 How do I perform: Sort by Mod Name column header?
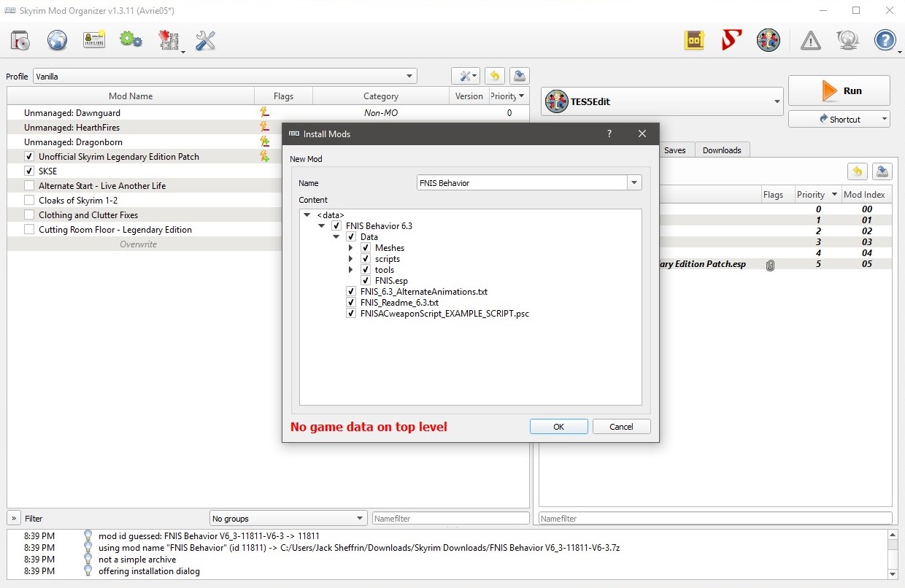[131, 96]
